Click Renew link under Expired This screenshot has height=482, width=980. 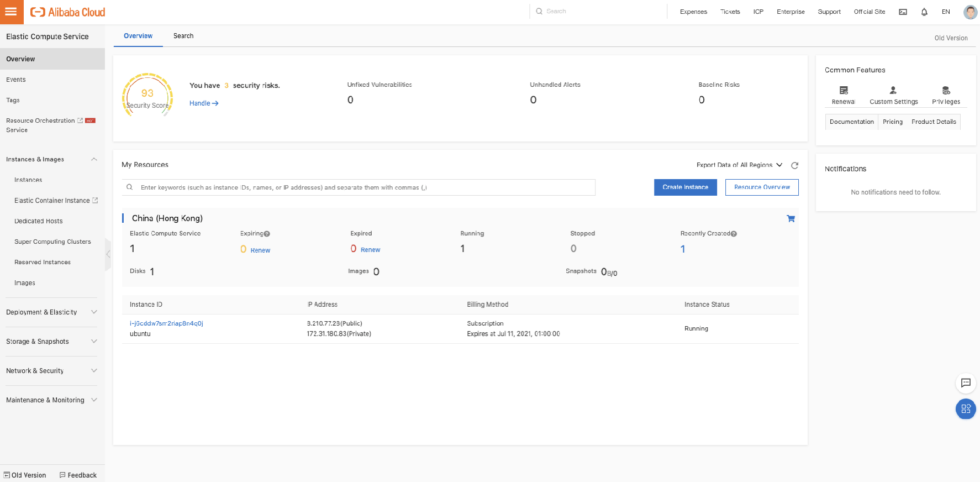coord(370,250)
